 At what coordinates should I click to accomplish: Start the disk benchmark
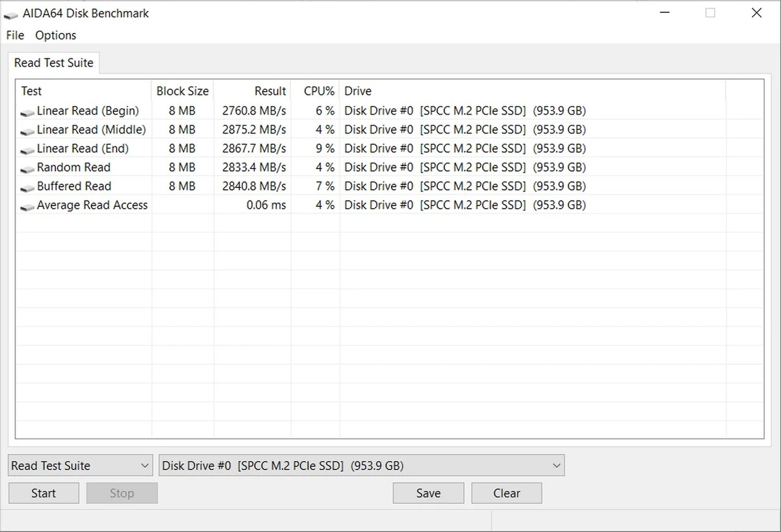click(x=44, y=493)
